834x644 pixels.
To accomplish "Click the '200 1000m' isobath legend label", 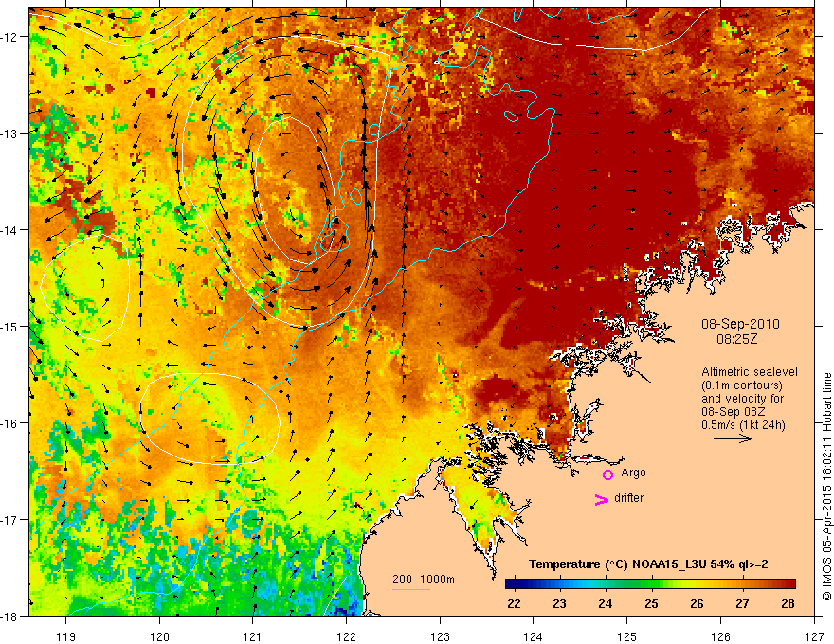I will (x=424, y=580).
